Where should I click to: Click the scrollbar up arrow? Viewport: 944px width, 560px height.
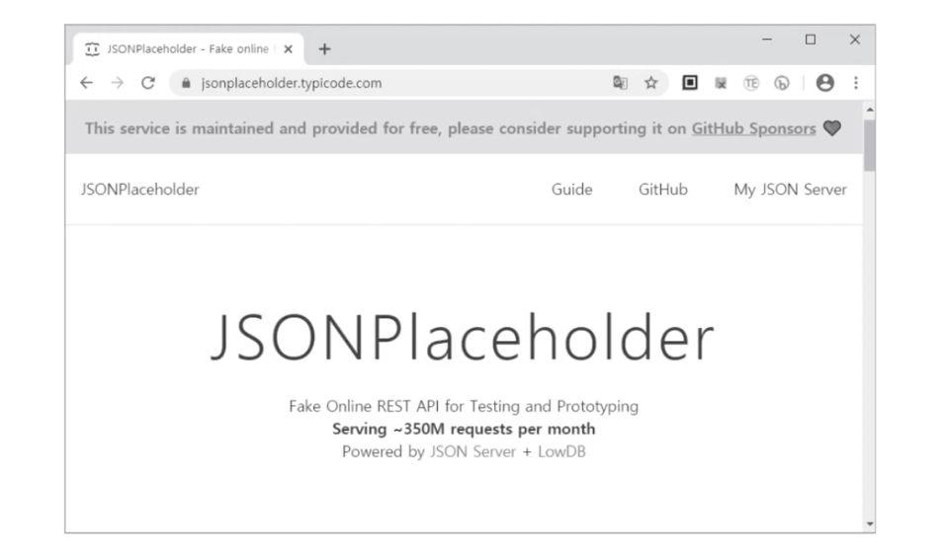pyautogui.click(x=869, y=110)
